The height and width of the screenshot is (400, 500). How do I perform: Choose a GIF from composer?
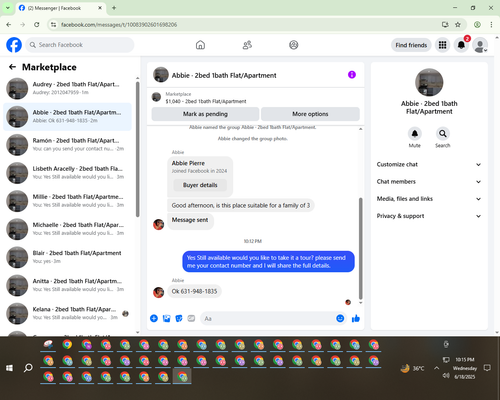191,318
